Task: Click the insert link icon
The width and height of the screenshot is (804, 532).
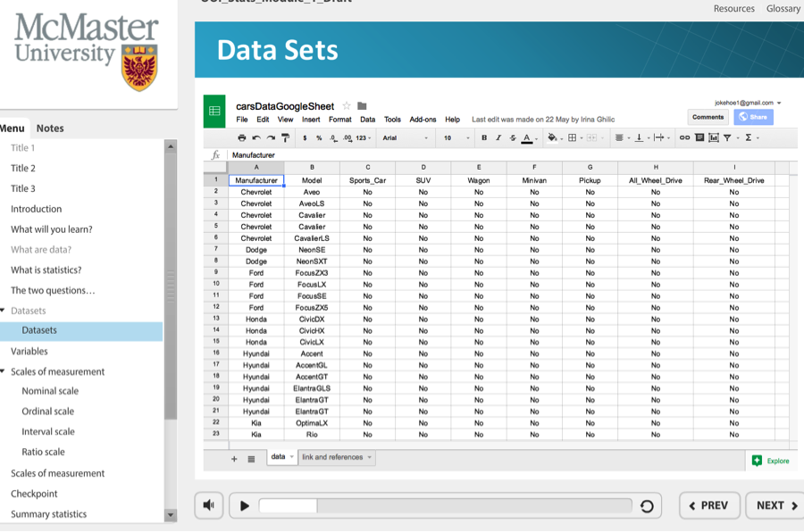Action: 684,138
